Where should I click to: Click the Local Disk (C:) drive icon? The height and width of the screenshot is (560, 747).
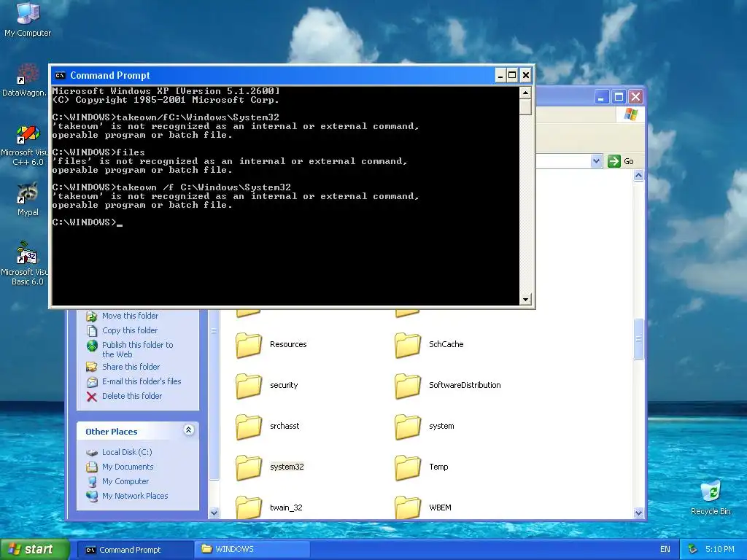92,452
